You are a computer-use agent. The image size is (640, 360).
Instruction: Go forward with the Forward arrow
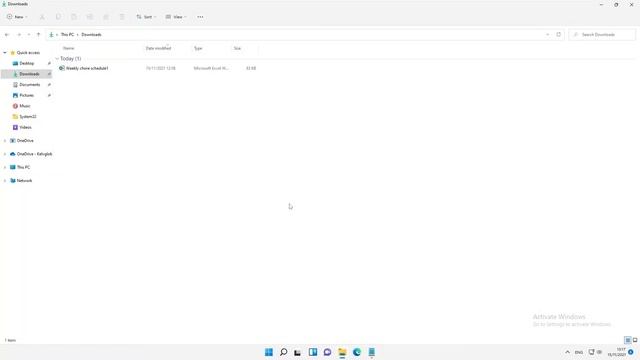(x=19, y=35)
